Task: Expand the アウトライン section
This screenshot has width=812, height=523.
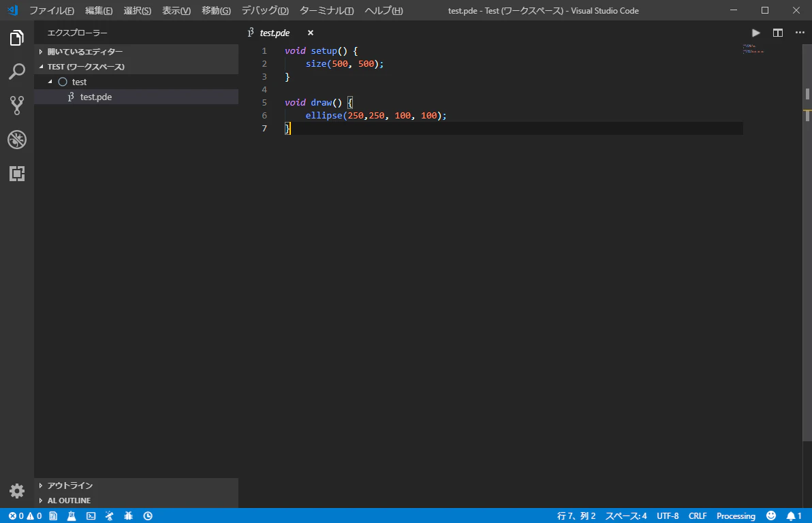Action: click(x=136, y=485)
